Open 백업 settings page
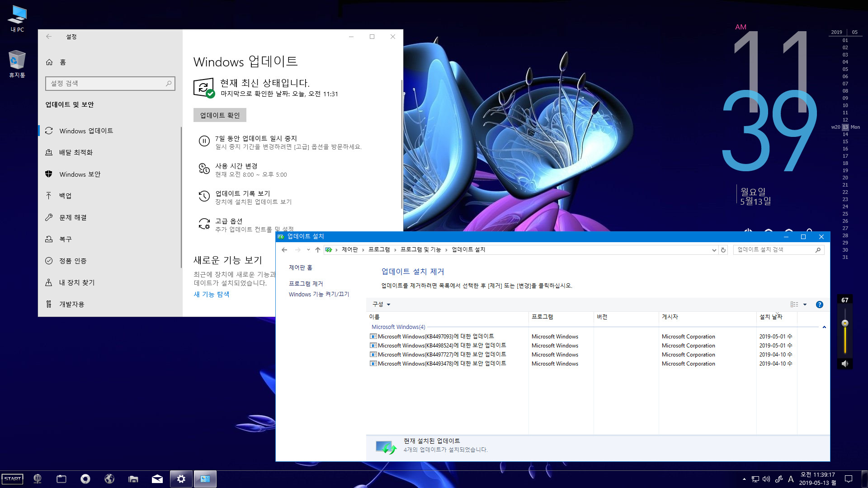The height and width of the screenshot is (488, 868). [x=109, y=196]
